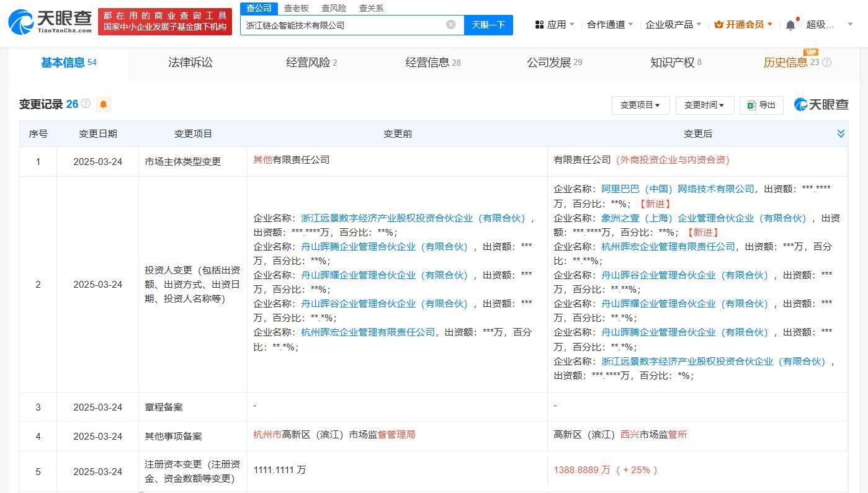Open the TianYanCha logo homepage

(x=50, y=21)
